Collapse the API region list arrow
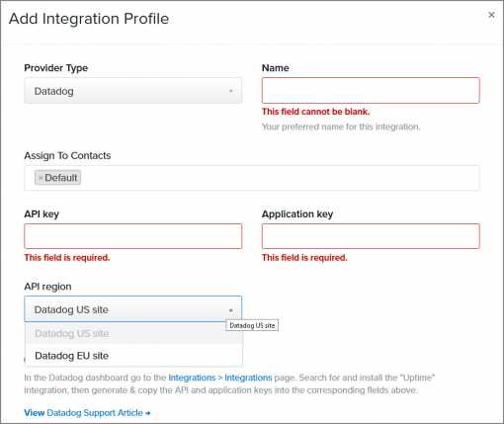This screenshot has height=424, width=504. pos(231,309)
